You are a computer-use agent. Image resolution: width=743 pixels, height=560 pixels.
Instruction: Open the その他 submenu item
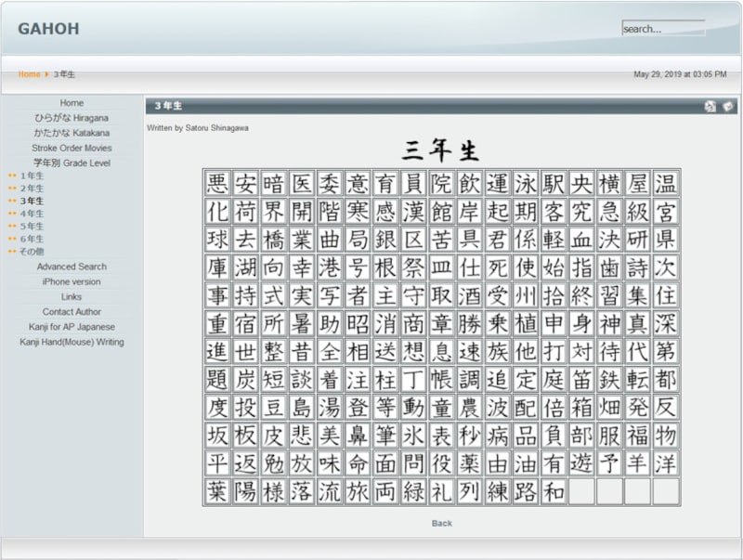click(32, 251)
